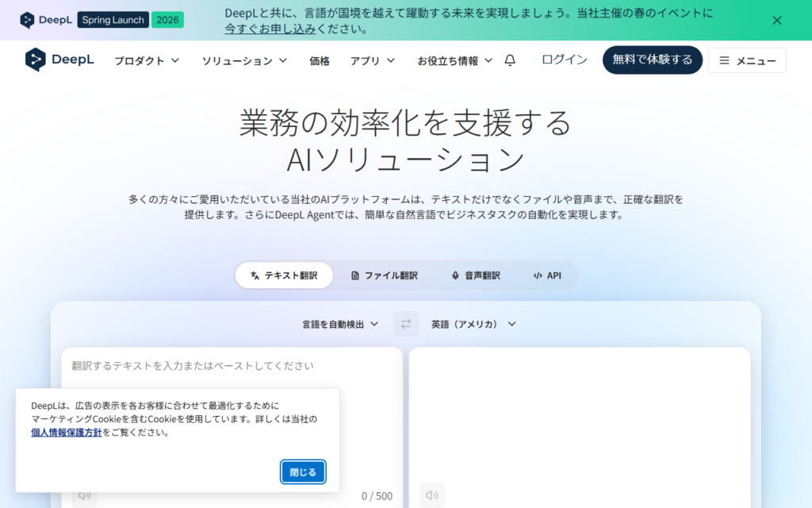Open the 英語（アメリカ） target language selector

[x=473, y=324]
